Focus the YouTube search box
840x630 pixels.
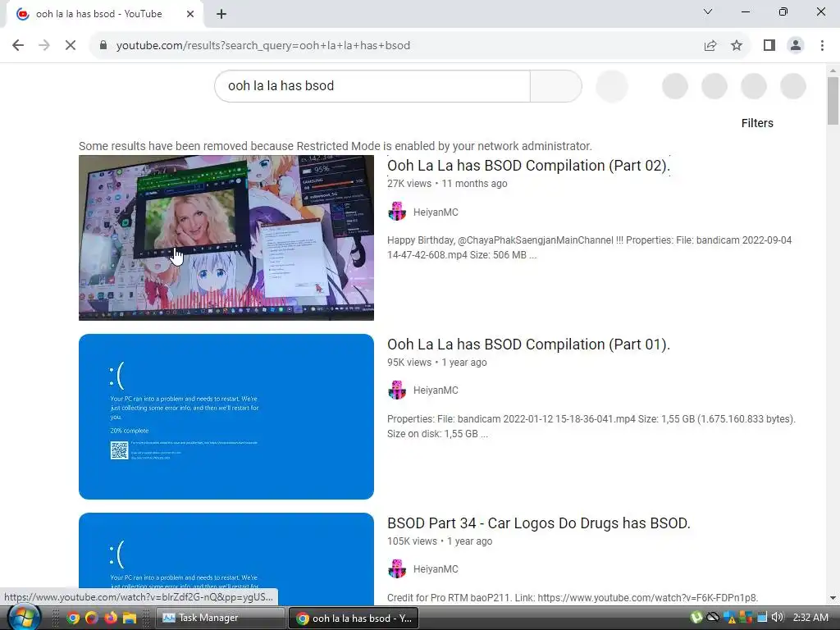pyautogui.click(x=372, y=85)
